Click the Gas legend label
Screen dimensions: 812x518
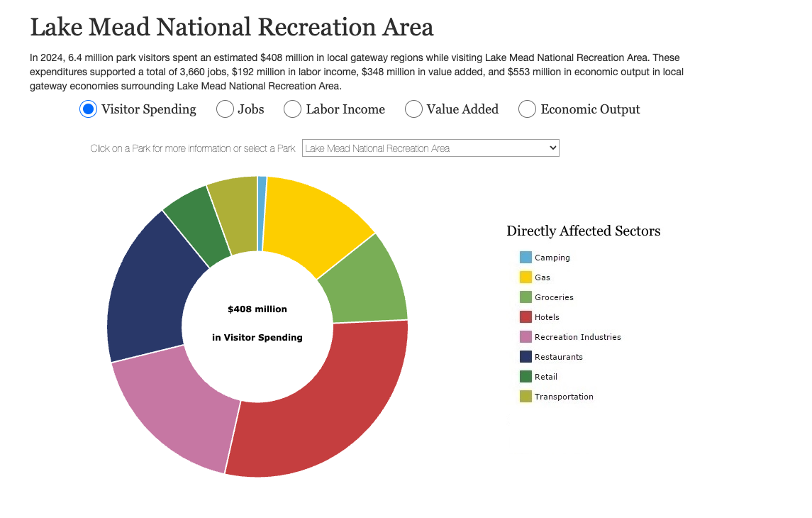[x=543, y=277]
